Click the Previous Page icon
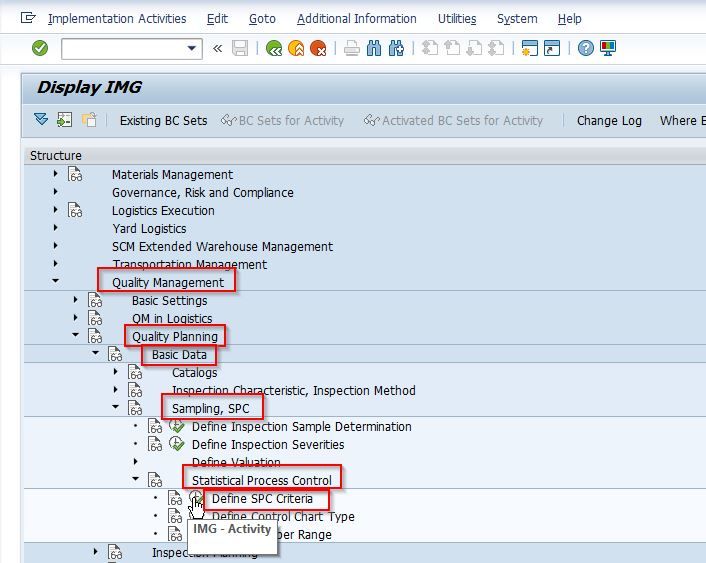The image size is (706, 563). pos(452,48)
